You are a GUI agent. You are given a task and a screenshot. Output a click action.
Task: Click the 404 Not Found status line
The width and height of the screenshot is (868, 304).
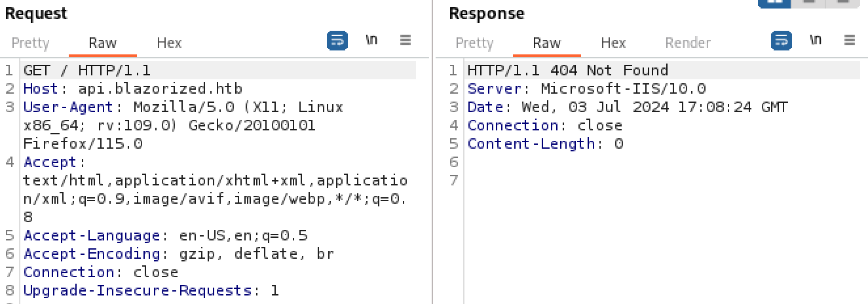(x=568, y=70)
